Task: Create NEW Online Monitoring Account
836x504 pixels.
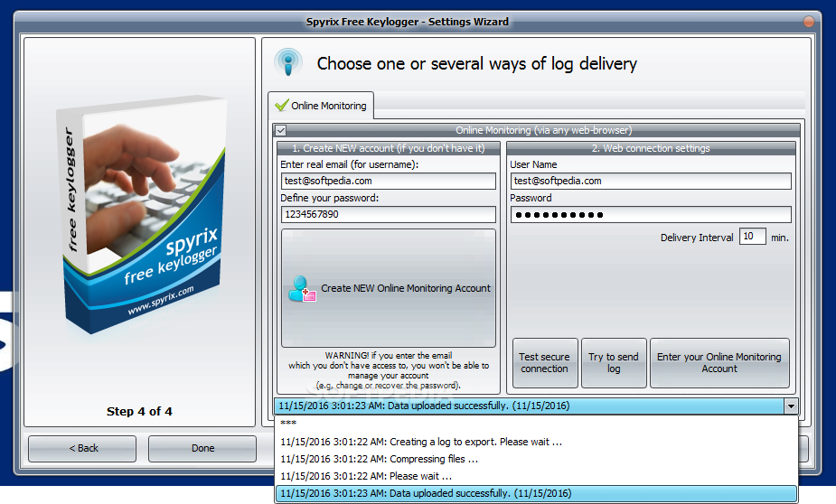Action: point(388,288)
